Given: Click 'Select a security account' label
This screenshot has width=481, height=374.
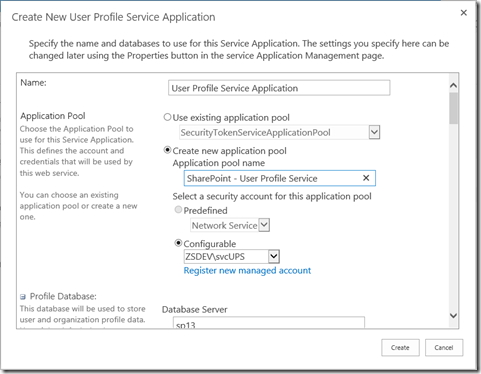Looking at the screenshot, I should (272, 196).
